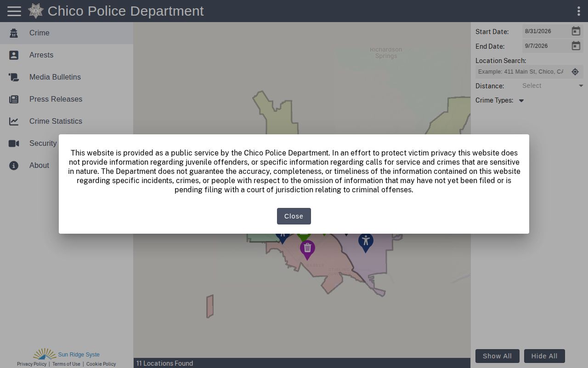Screen dimensions: 588x368
Task: Click the Media Bulletins scroll icon
Action: [14, 77]
